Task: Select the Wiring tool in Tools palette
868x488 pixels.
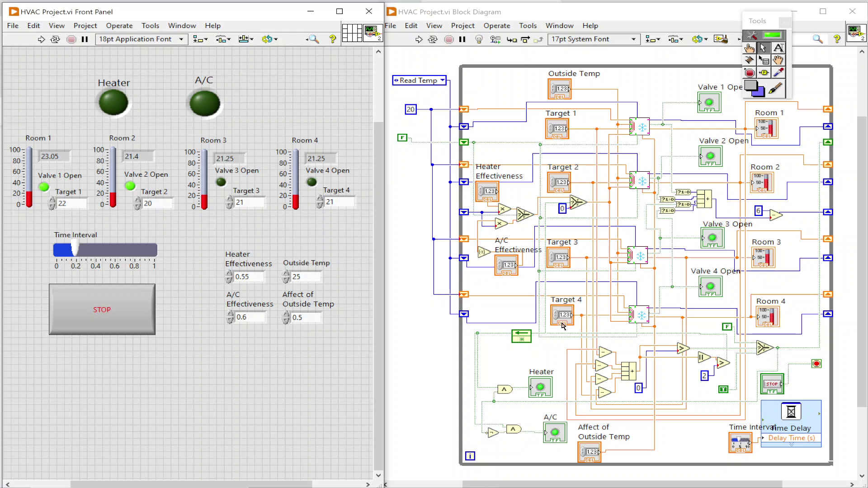Action: click(x=750, y=60)
